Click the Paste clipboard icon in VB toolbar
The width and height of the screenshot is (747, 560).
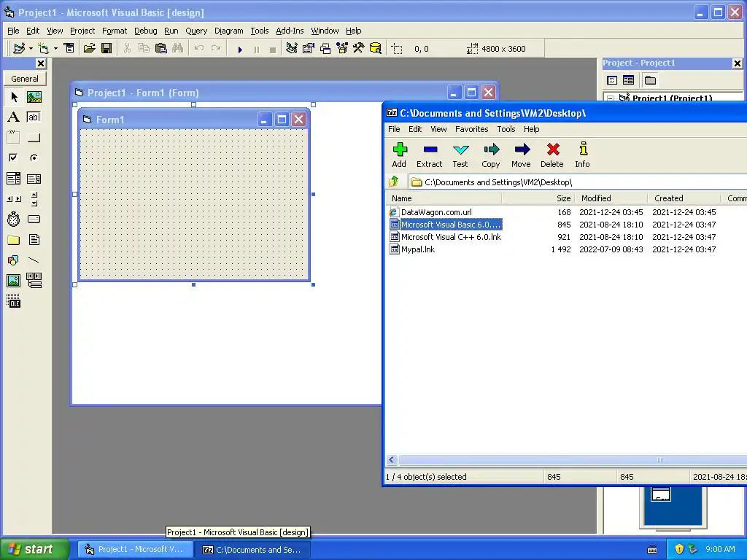pos(161,49)
